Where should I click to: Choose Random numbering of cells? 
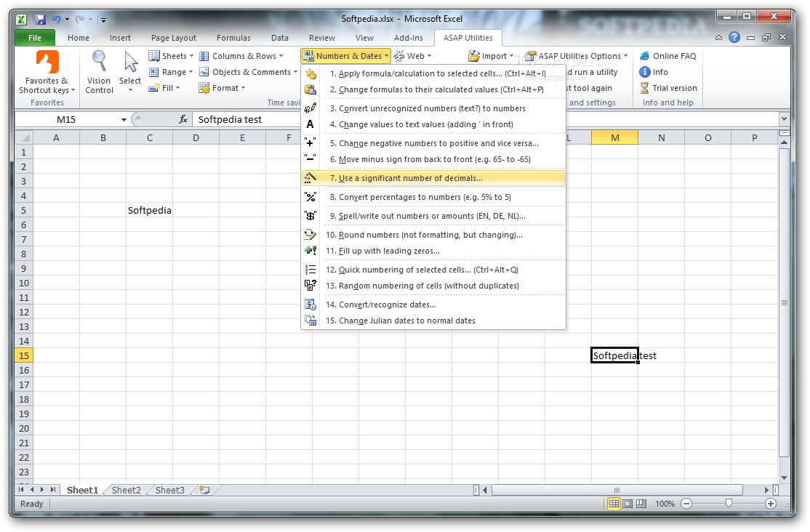[433, 286]
